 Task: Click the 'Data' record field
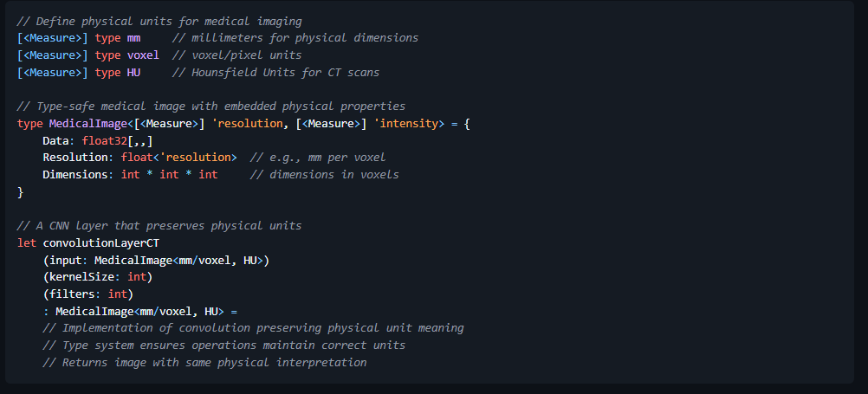click(x=56, y=140)
